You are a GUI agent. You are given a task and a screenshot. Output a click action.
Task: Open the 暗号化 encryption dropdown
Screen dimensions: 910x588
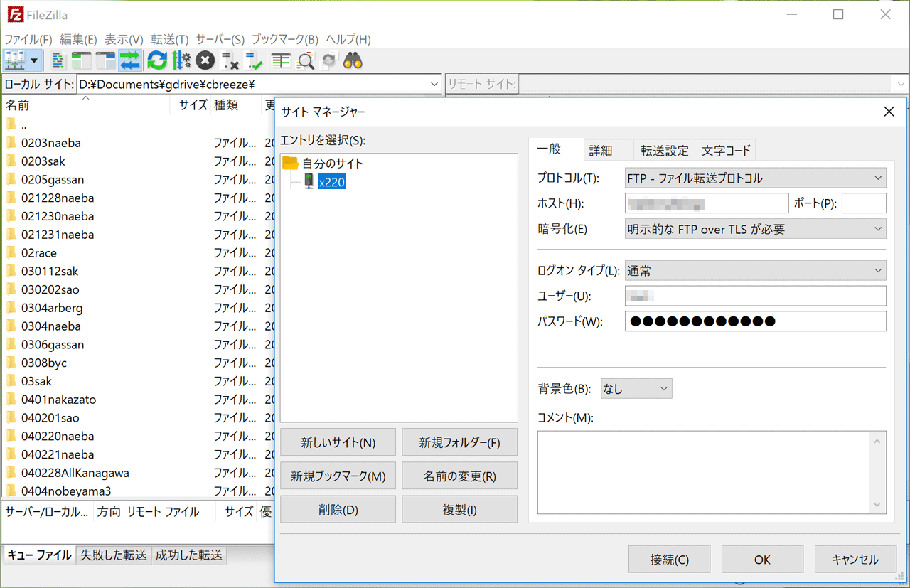coord(755,229)
